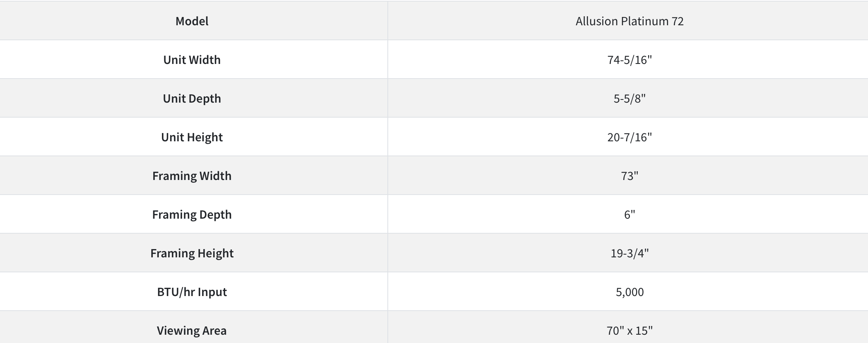Click the Unit Depth label

[x=192, y=98]
